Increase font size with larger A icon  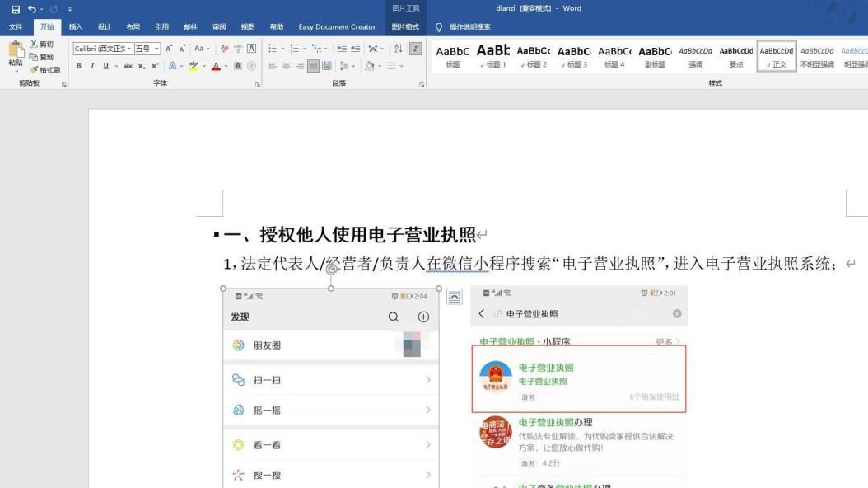tap(169, 49)
